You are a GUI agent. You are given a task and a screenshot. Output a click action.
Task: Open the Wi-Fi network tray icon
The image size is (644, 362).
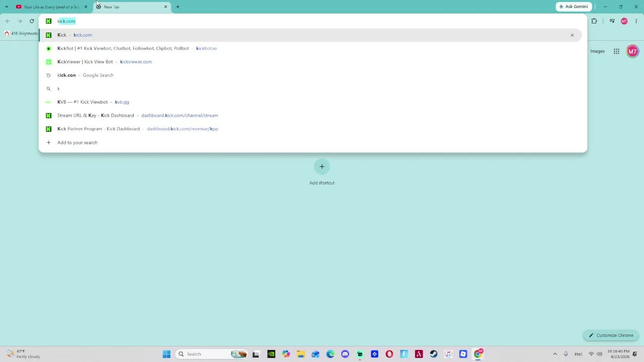(x=591, y=354)
